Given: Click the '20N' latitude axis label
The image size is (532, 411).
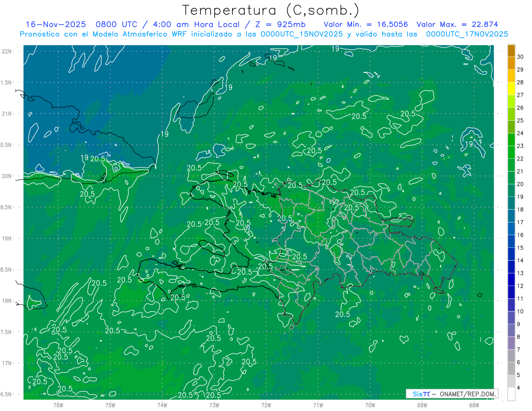Looking at the screenshot, I should [7, 176].
